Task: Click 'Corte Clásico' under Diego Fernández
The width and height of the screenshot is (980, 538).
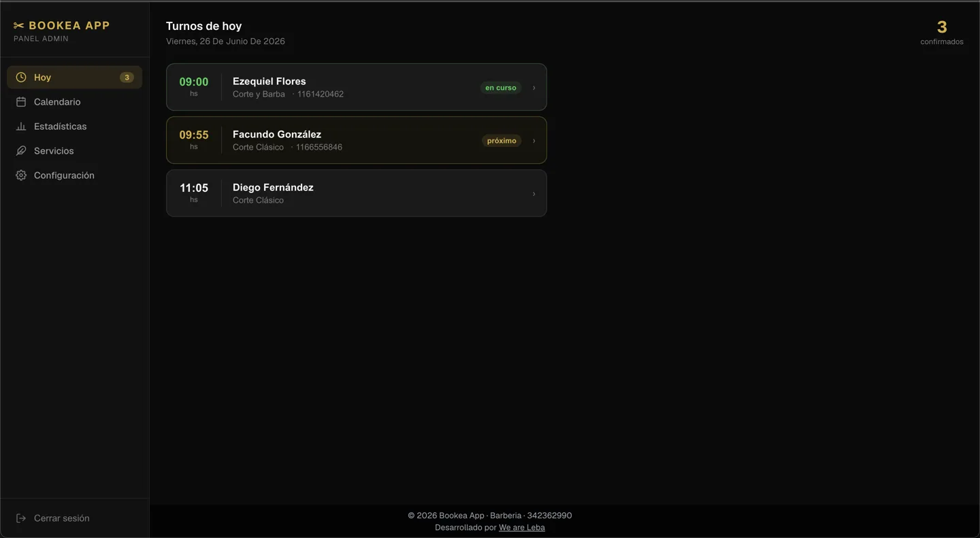Action: tap(258, 200)
